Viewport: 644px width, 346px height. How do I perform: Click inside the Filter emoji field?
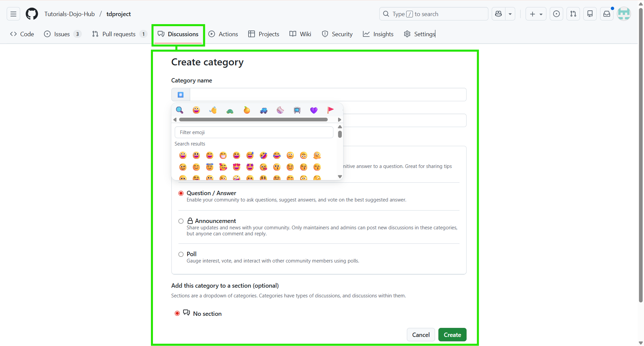[254, 132]
